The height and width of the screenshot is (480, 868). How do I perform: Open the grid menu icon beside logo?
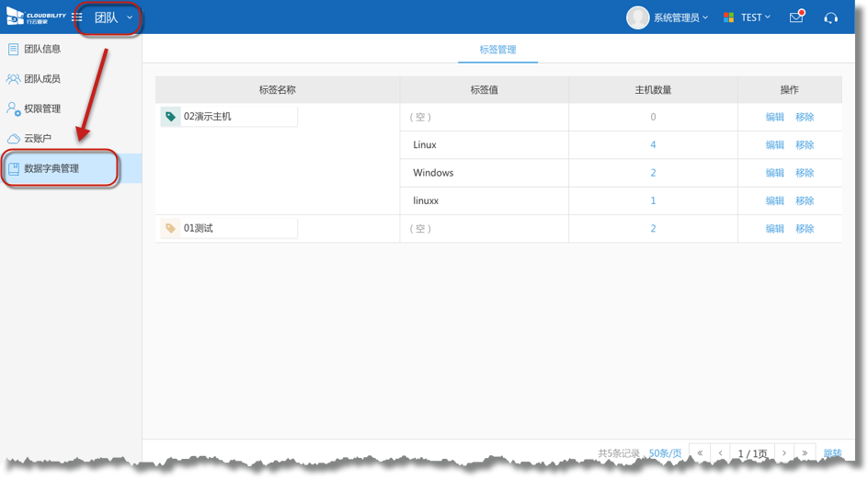pyautogui.click(x=77, y=17)
